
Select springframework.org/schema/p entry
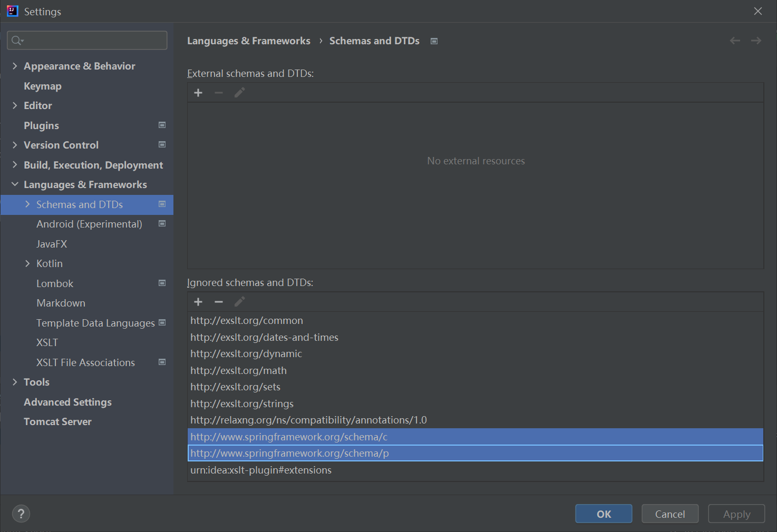click(475, 453)
